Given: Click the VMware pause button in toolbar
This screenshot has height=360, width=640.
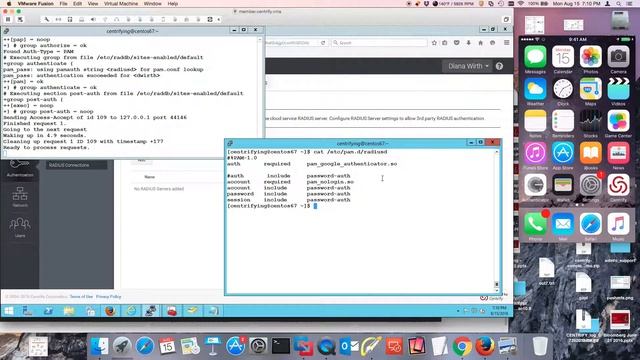Looking at the screenshot, I should click(8, 19).
